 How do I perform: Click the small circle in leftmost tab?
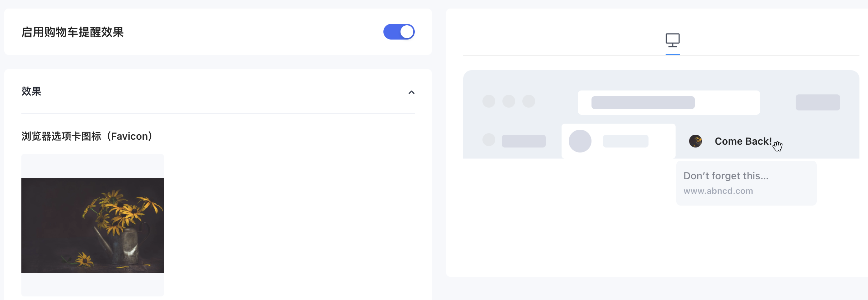[489, 140]
